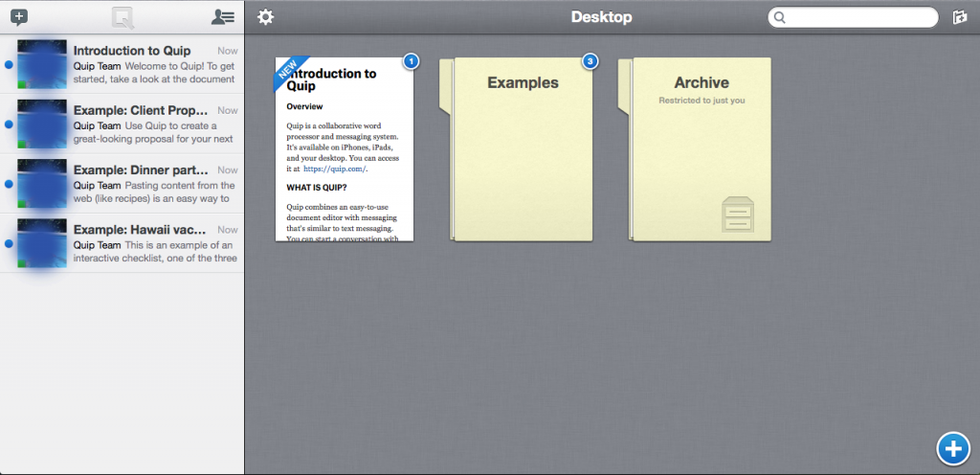Open the contacts list icon
This screenshot has height=475, width=980.
pyautogui.click(x=222, y=17)
